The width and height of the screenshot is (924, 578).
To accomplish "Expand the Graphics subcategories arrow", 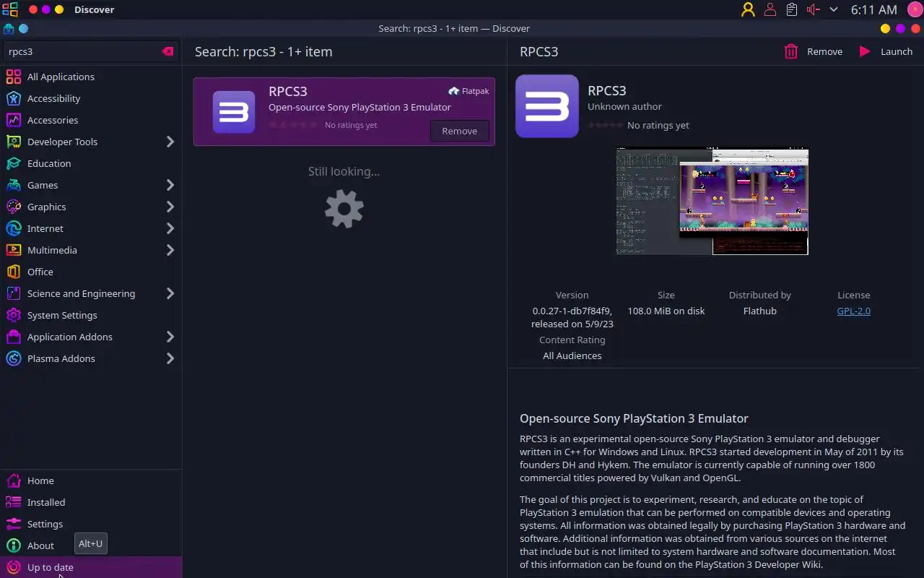I will pyautogui.click(x=170, y=207).
